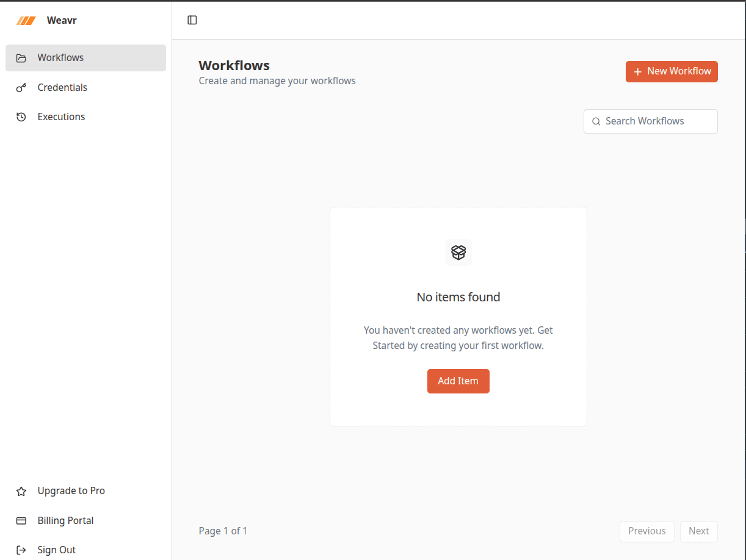
Task: Click the Credentials key icon
Action: (21, 87)
